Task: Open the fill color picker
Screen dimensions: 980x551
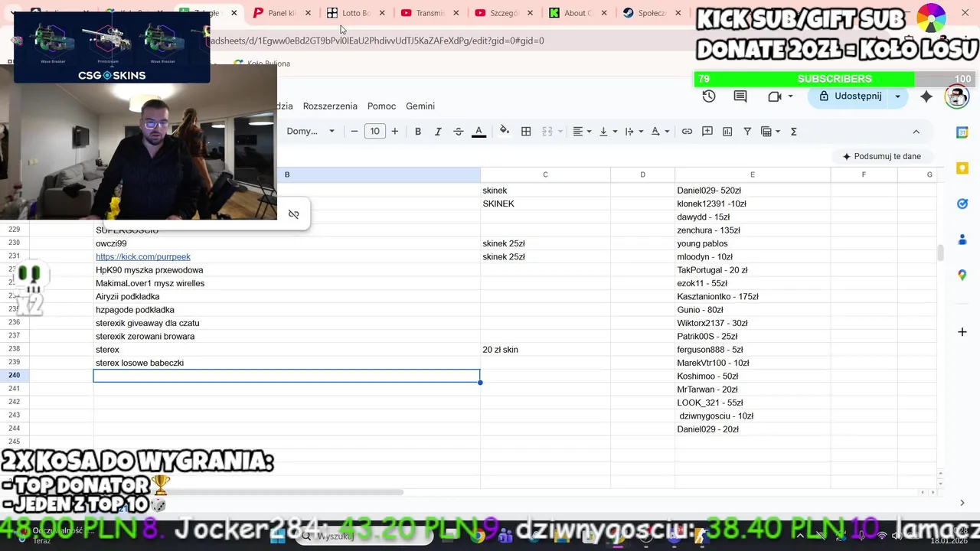Action: (504, 132)
